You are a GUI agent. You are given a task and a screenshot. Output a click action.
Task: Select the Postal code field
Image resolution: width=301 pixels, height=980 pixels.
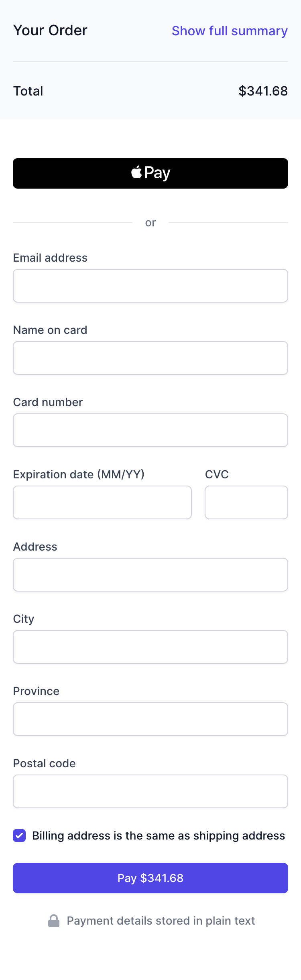[150, 791]
